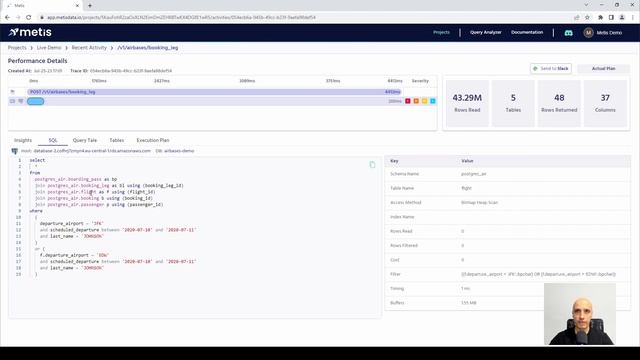Click the postgres_air.boarding_pass line in SQL
Image resolution: width=640 pixels, height=360 pixels.
[76, 179]
